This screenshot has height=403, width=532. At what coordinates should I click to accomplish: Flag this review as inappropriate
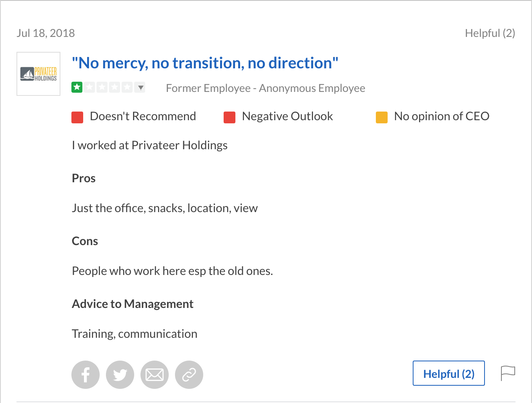[x=508, y=373]
